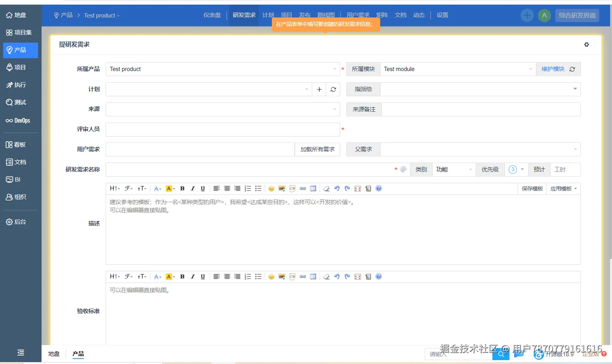Open the H1 heading dropdown in 描述 editor

(115, 189)
